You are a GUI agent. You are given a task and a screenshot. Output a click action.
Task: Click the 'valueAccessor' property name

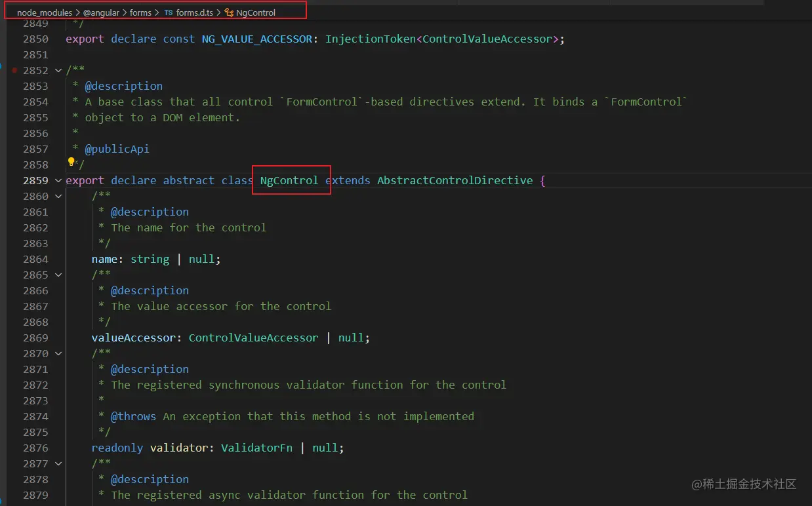(134, 338)
